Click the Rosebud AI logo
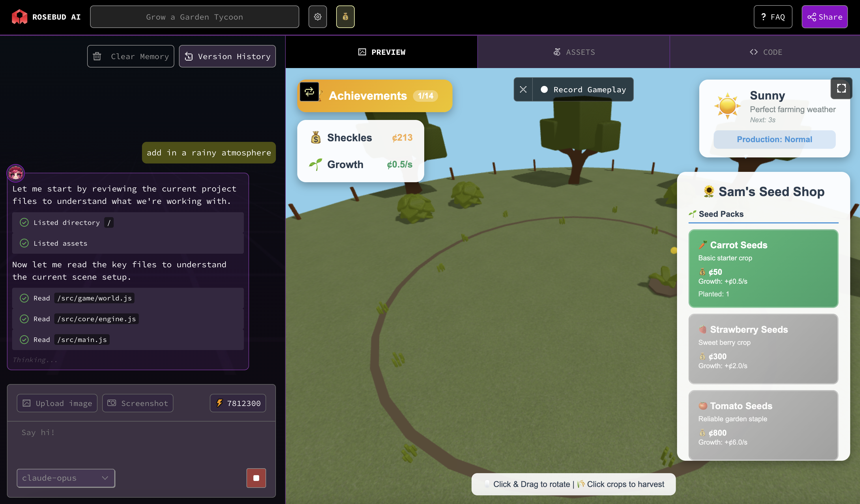This screenshot has height=504, width=860. pos(19,16)
